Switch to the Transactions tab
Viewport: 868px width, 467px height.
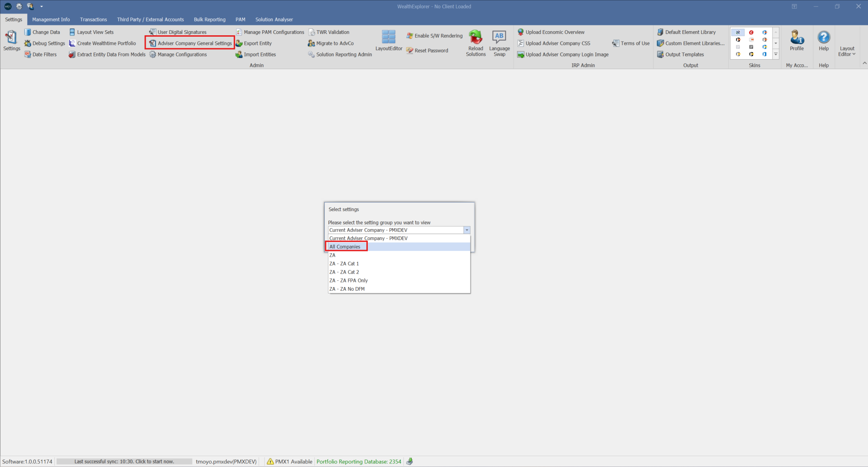pyautogui.click(x=94, y=19)
